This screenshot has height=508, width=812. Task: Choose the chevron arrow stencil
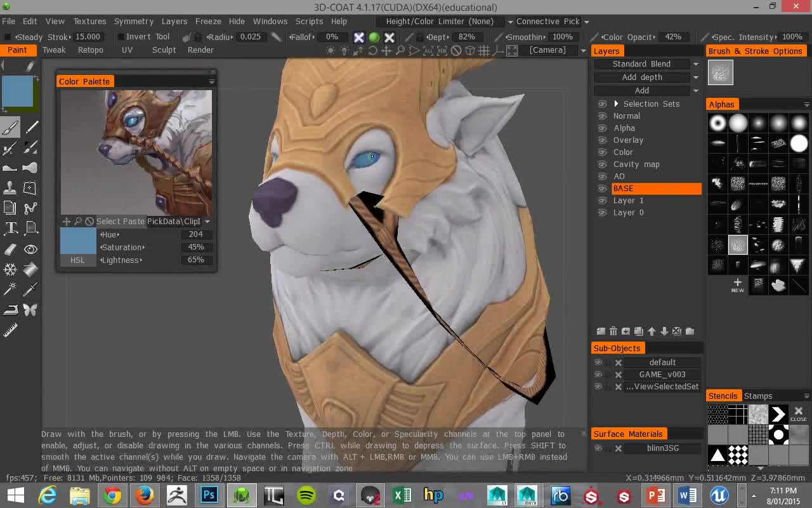pyautogui.click(x=778, y=415)
